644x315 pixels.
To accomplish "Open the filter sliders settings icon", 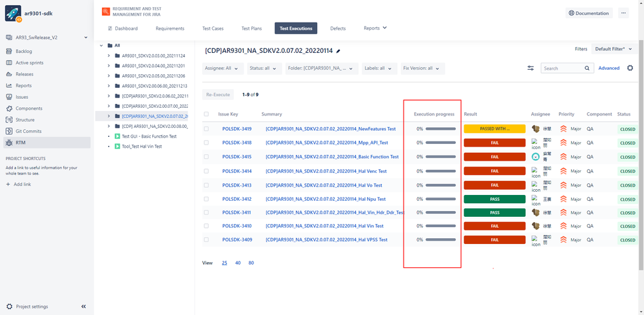I will pos(531,68).
